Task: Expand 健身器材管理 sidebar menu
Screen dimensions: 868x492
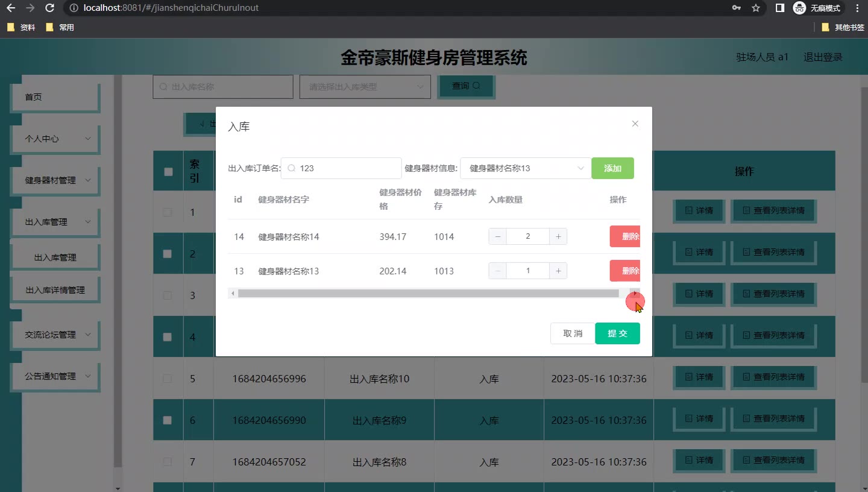Action: tap(55, 180)
